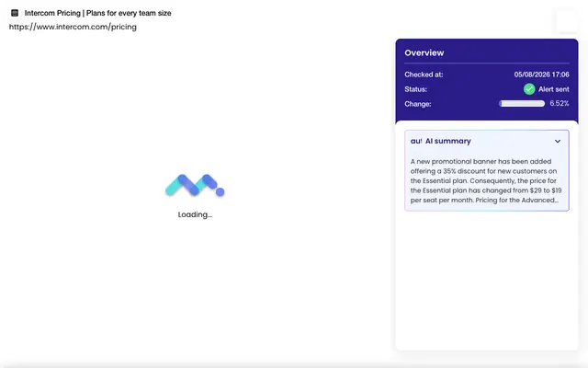
Task: Click the Change: label
Action: 418,104
